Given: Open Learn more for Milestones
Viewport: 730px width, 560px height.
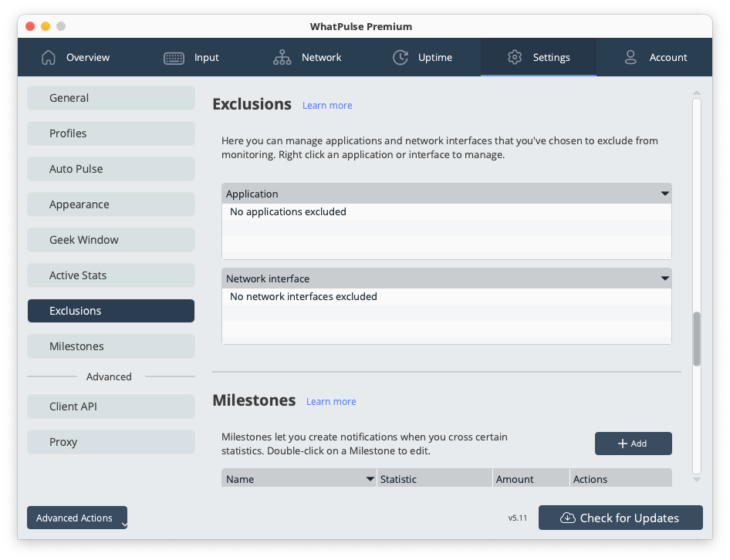Looking at the screenshot, I should 331,401.
